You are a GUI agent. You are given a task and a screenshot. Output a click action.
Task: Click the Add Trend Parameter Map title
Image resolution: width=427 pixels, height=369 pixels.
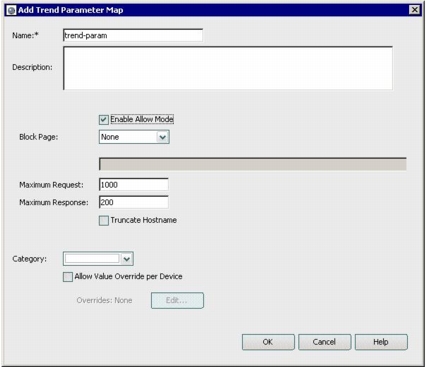pyautogui.click(x=71, y=10)
